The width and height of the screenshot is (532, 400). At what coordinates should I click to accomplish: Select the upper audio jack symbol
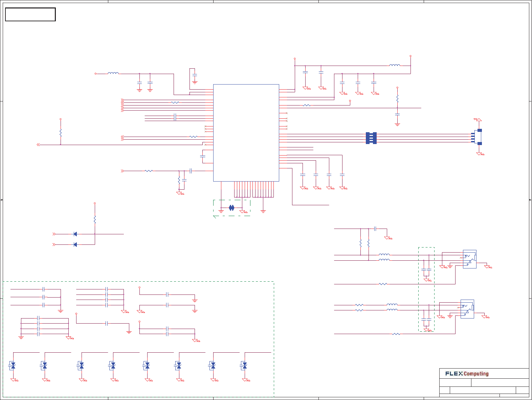(469, 259)
